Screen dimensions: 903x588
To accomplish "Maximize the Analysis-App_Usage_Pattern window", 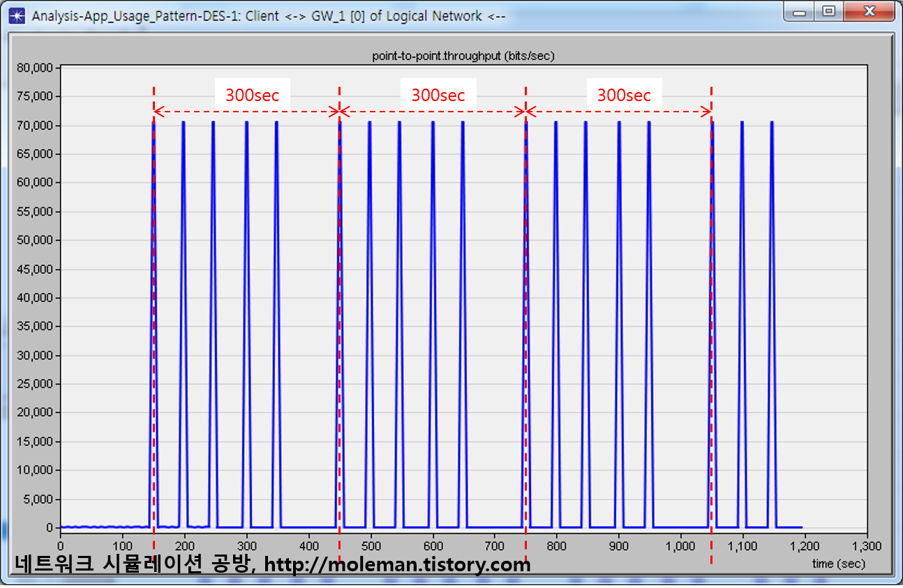I will point(828,12).
